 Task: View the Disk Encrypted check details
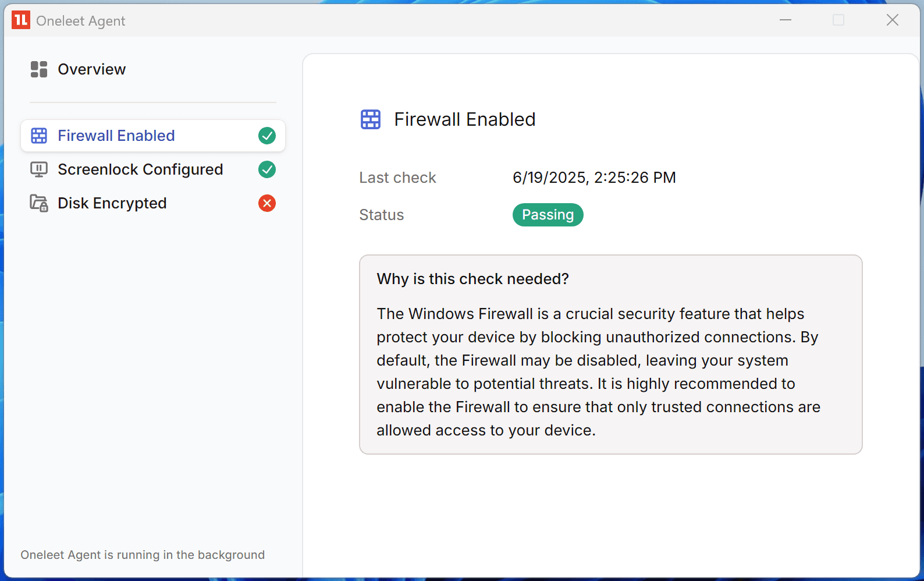click(112, 203)
